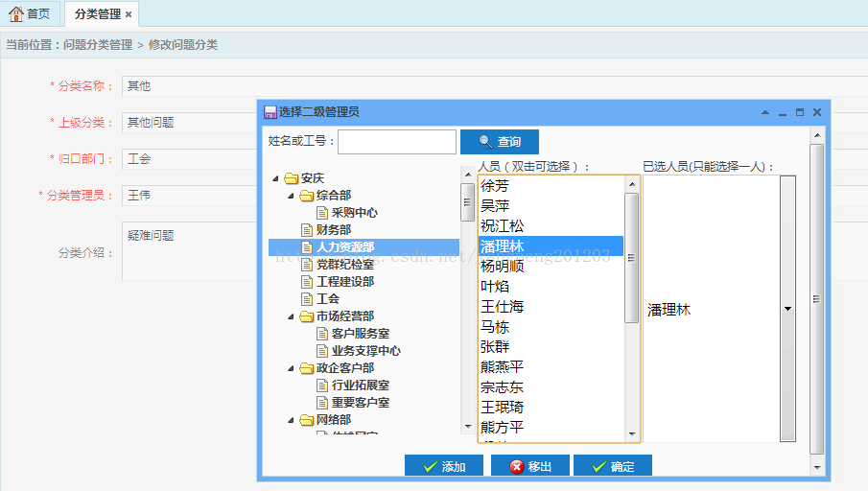Select 祝江松 in personnel list

pyautogui.click(x=551, y=226)
